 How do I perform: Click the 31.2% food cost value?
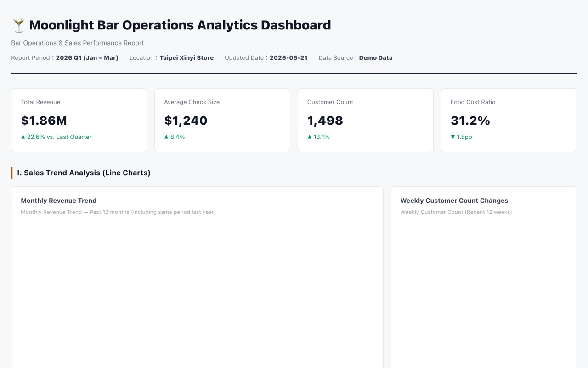click(470, 121)
